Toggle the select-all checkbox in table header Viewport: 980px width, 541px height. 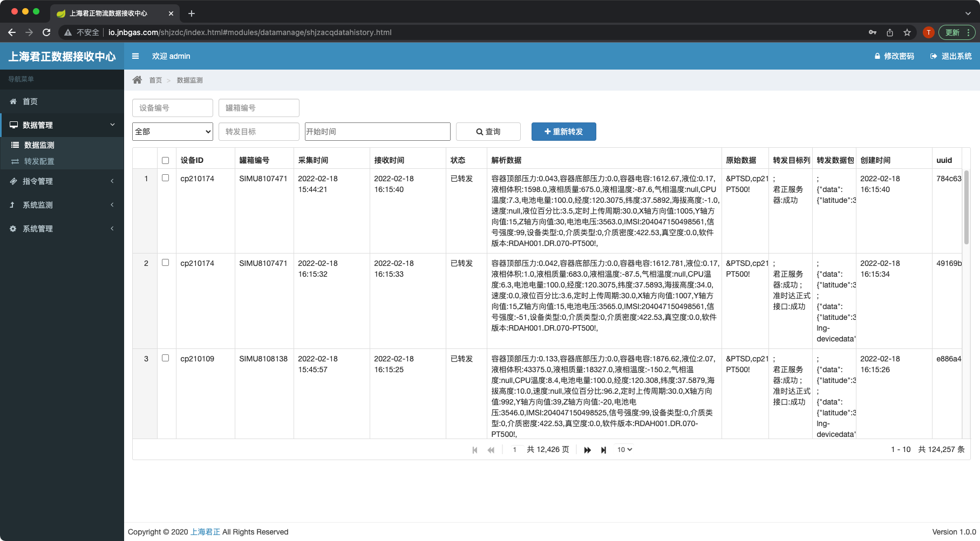tap(166, 160)
